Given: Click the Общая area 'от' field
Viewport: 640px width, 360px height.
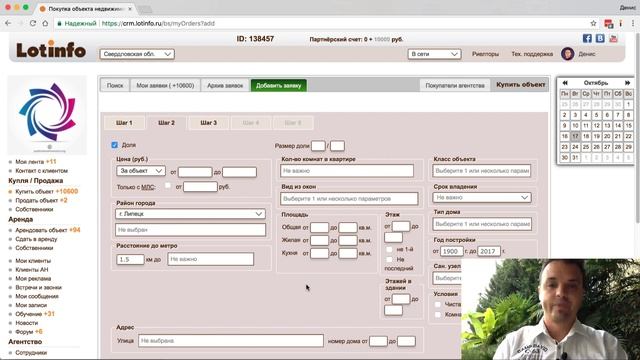Looking at the screenshot, I should point(319,227).
